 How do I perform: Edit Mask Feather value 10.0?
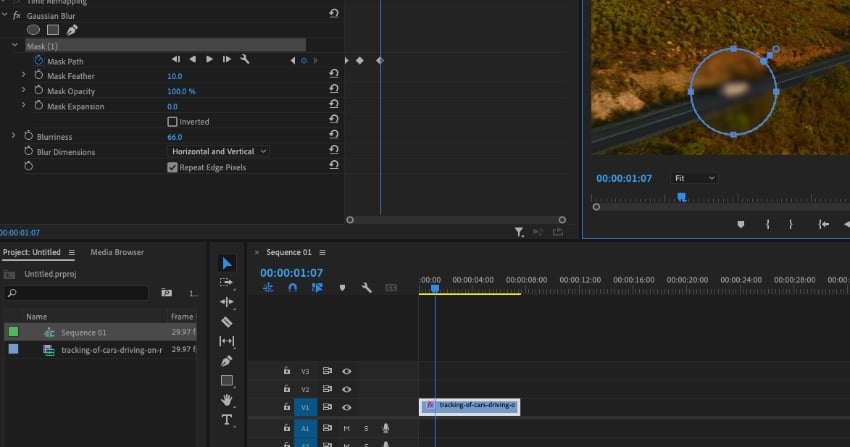(x=175, y=76)
